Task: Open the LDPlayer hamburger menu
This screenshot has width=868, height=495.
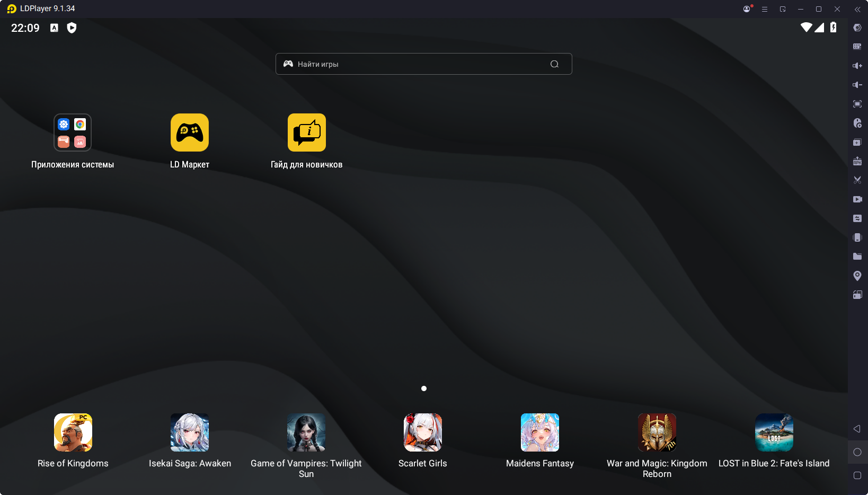Action: [765, 9]
